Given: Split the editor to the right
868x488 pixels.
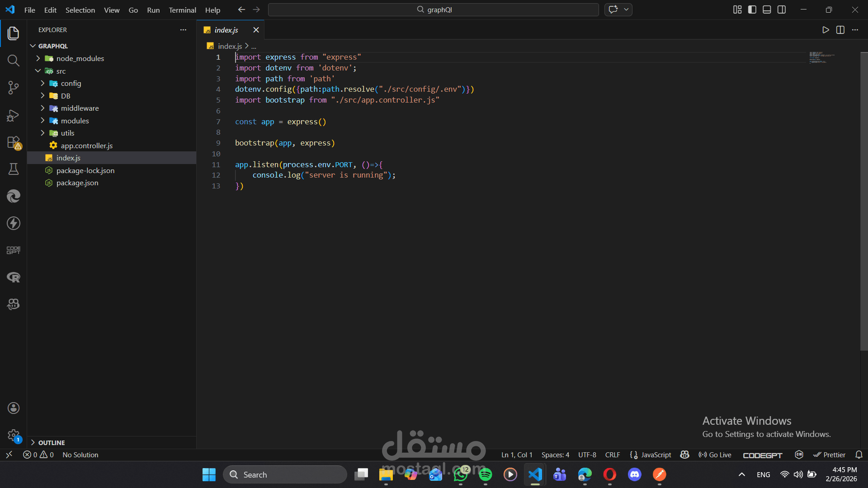Looking at the screenshot, I should pos(840,30).
